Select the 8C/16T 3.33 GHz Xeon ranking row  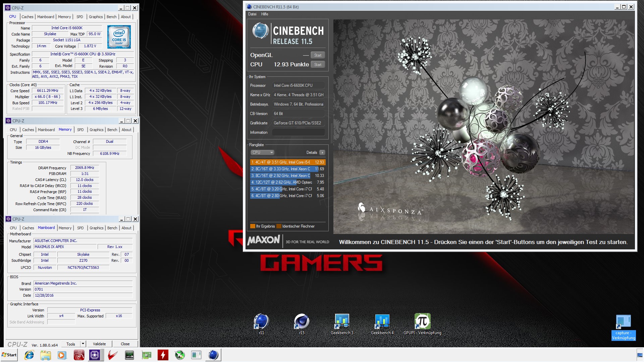tap(287, 169)
